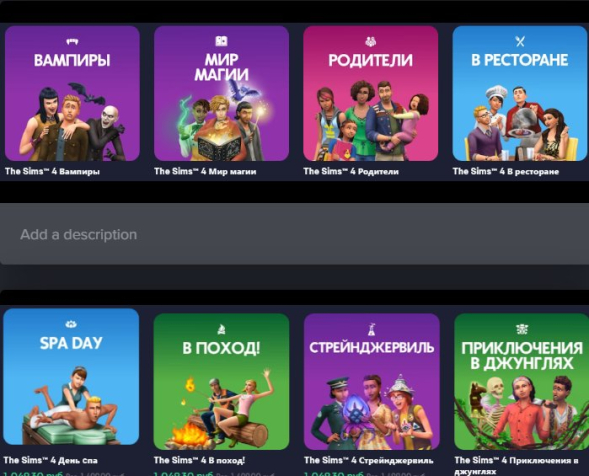Click the vampire fangs icon above ВАМПИРЫ

coord(72,41)
